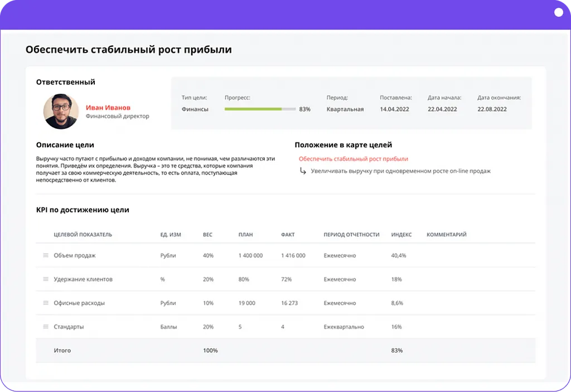Click the Период отчетности column header
571x392 pixels.
pyautogui.click(x=351, y=235)
